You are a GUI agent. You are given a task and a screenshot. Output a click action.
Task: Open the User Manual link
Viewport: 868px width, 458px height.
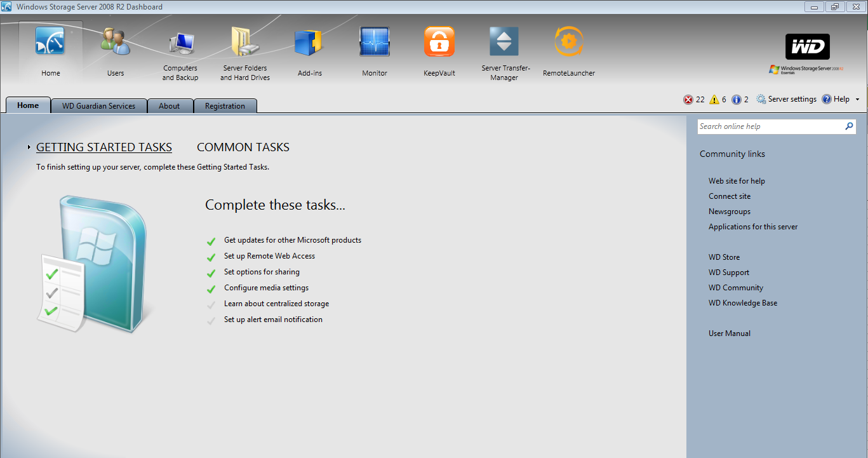[x=730, y=333]
